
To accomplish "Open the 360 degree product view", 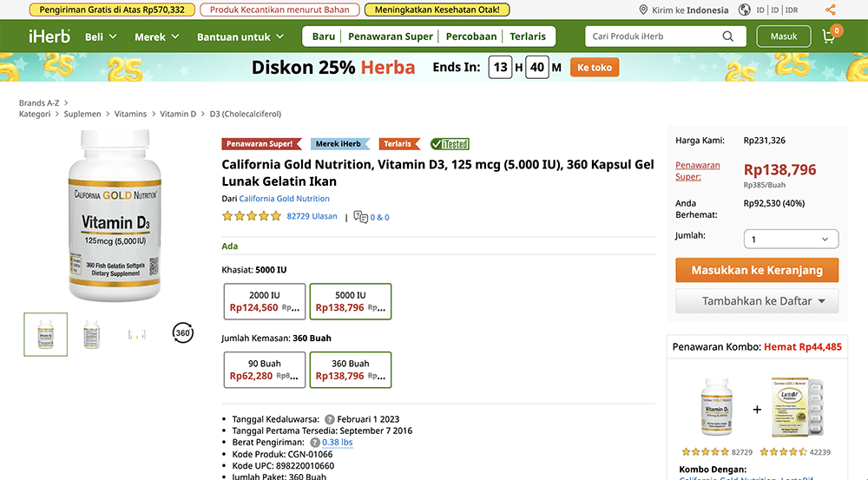I will (183, 333).
